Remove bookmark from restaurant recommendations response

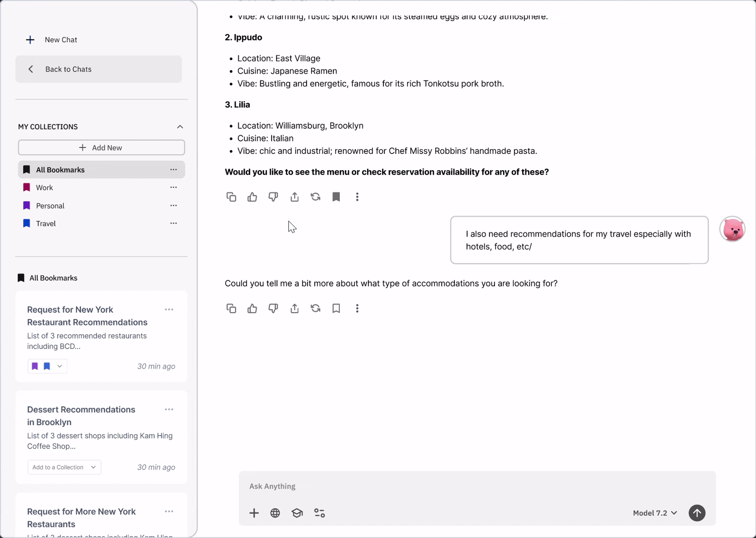(x=336, y=197)
